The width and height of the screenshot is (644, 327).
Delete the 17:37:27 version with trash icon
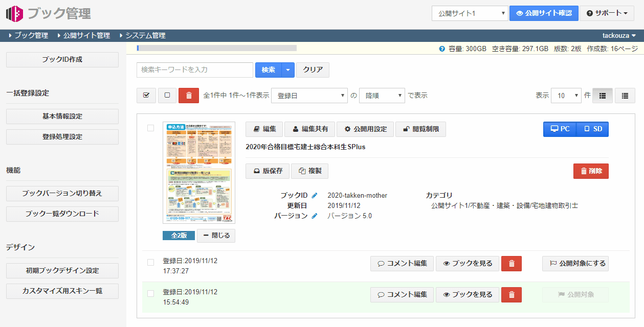tap(512, 264)
